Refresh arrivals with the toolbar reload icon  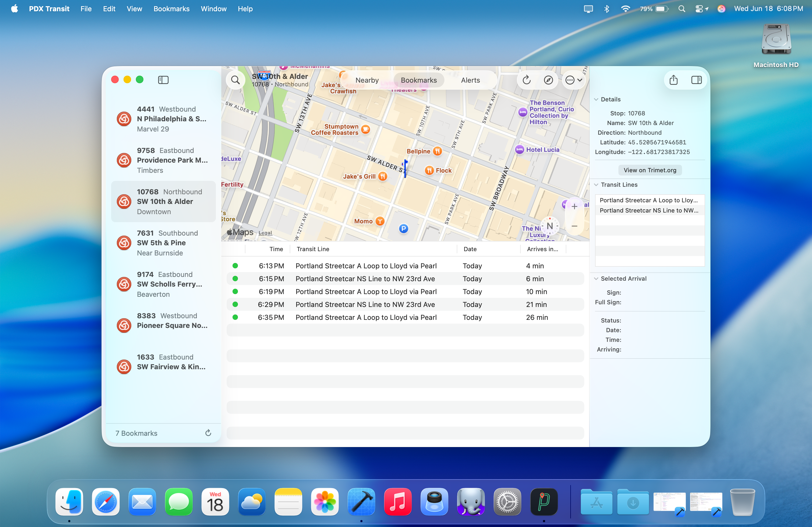[527, 80]
